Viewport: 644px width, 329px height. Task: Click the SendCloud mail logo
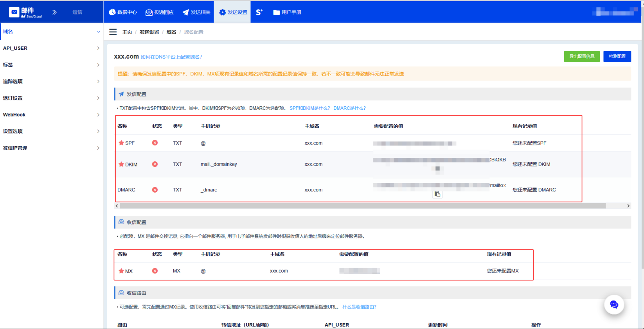point(26,13)
